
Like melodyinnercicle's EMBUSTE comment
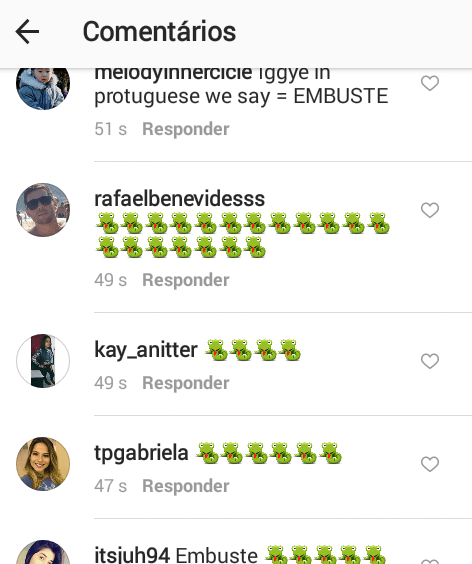pos(430,83)
